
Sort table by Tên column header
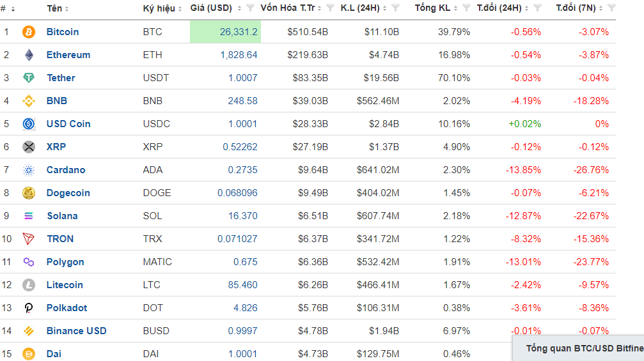click(58, 8)
